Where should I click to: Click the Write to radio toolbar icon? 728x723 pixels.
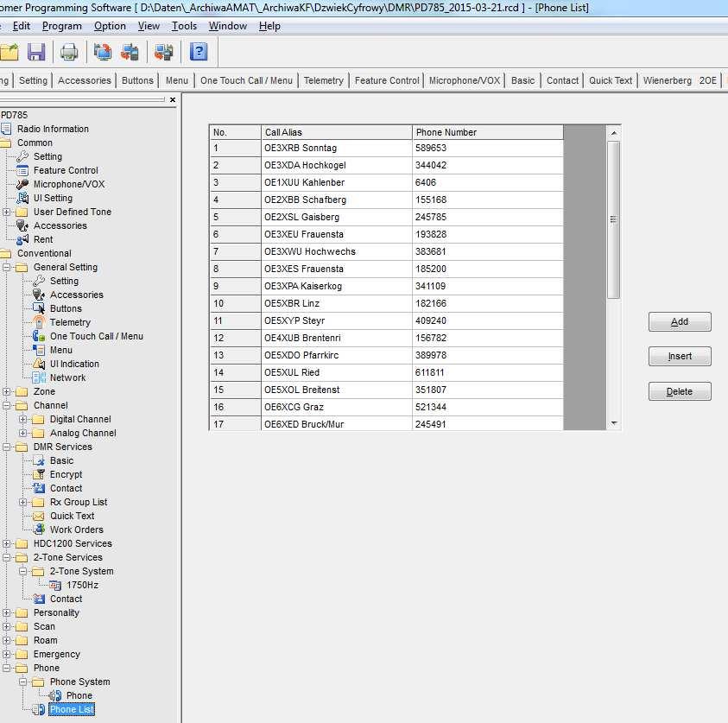[130, 52]
